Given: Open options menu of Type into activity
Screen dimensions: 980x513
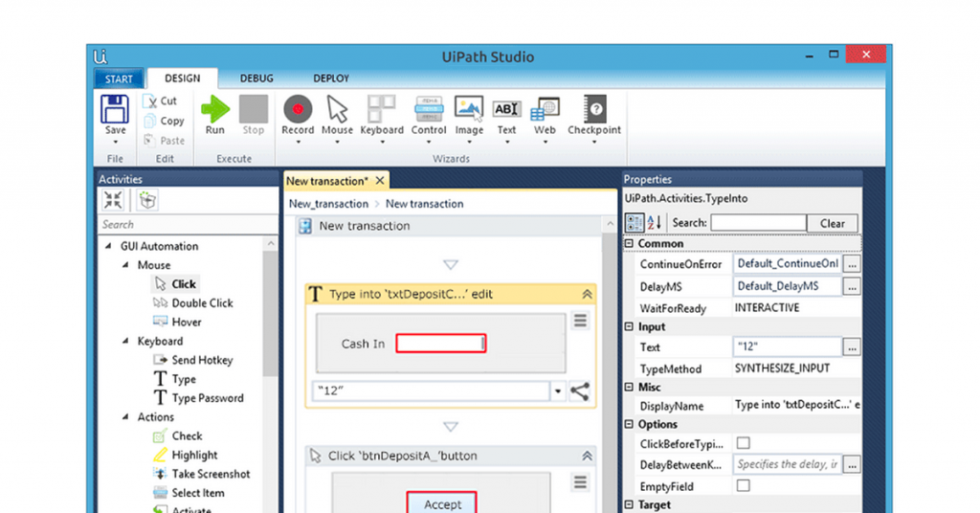Looking at the screenshot, I should pos(581,321).
